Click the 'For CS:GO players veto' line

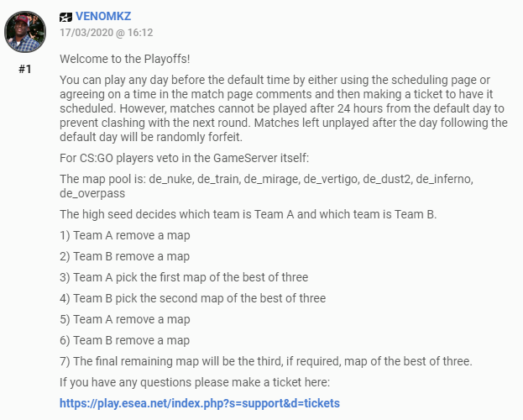click(x=184, y=158)
